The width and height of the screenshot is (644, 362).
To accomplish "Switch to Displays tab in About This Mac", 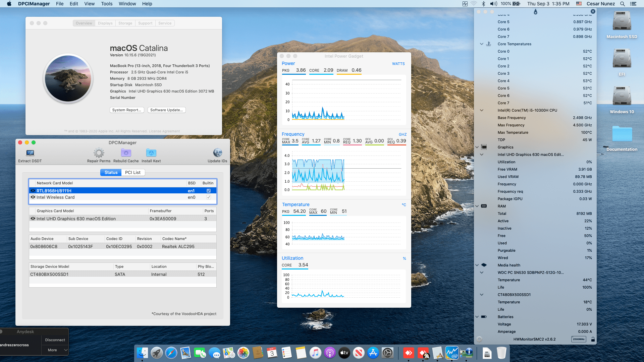I will [105, 23].
